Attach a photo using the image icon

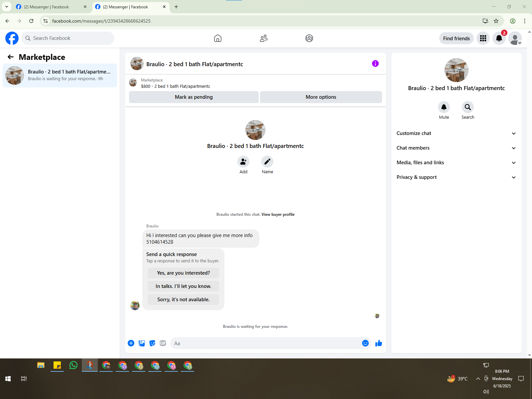coord(142,343)
